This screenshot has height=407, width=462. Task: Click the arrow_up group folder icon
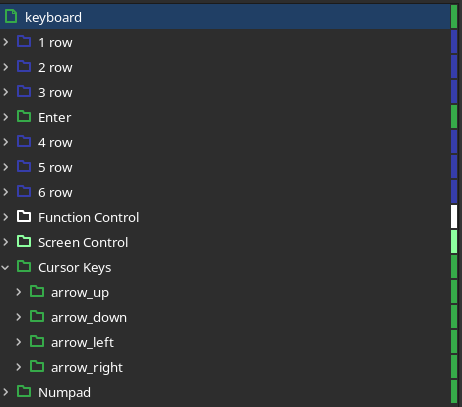pyautogui.click(x=37, y=291)
